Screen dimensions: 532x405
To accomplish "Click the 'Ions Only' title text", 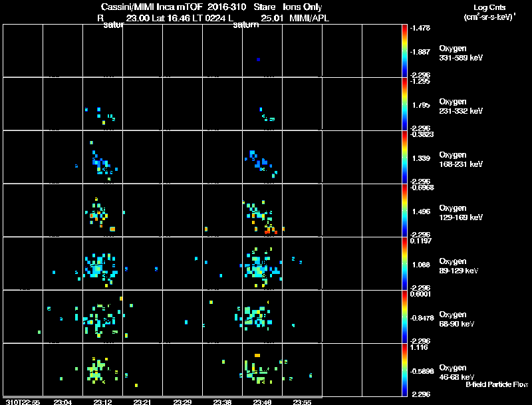I will click(303, 7).
